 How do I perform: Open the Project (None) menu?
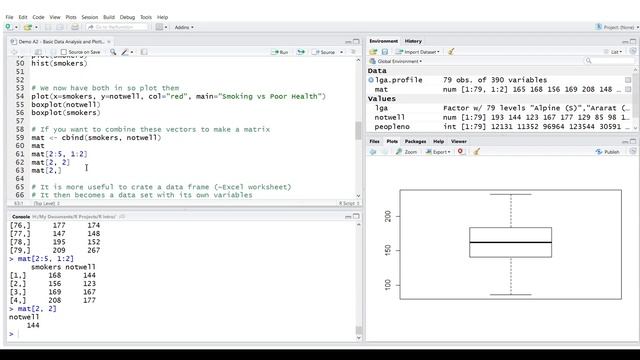(x=617, y=27)
